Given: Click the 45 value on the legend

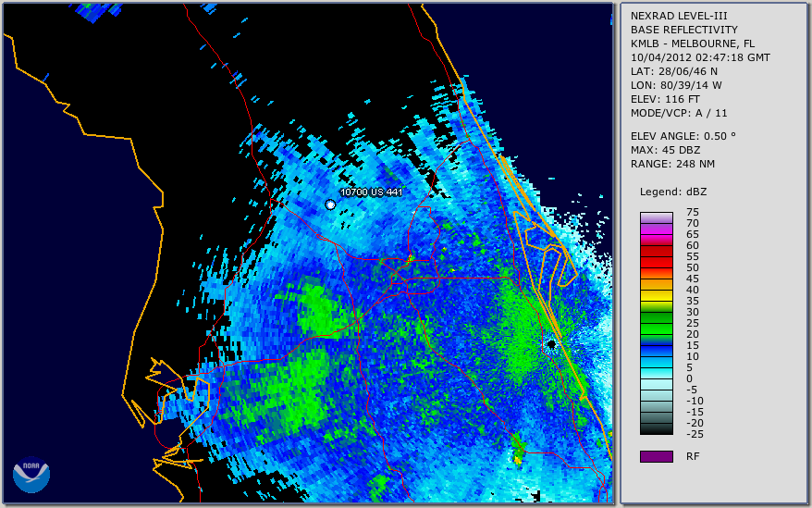Looking at the screenshot, I should click(x=693, y=279).
